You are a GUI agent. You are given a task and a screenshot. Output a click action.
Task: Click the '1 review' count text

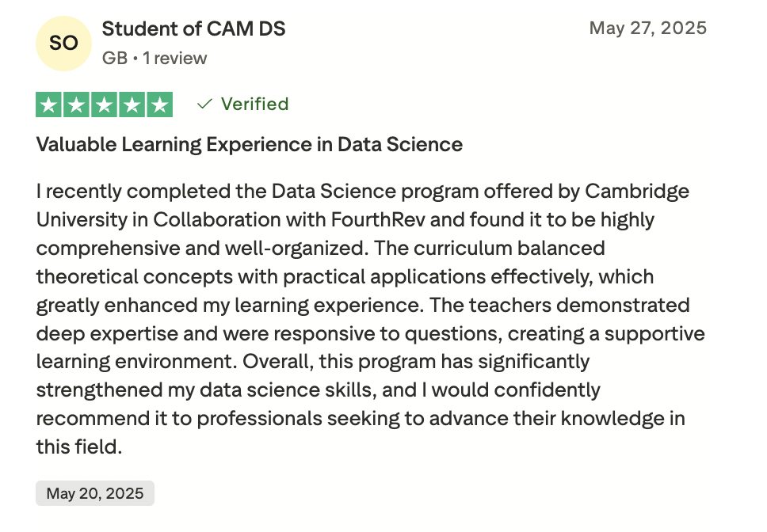[174, 59]
